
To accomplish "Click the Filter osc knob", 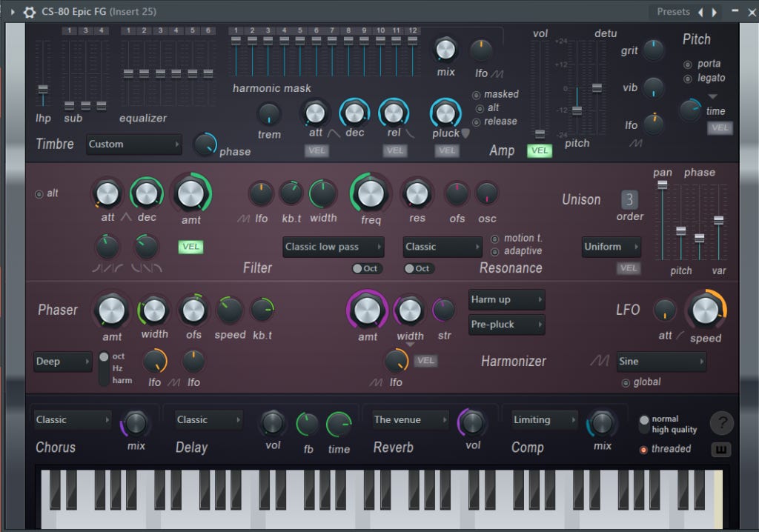I will click(486, 193).
